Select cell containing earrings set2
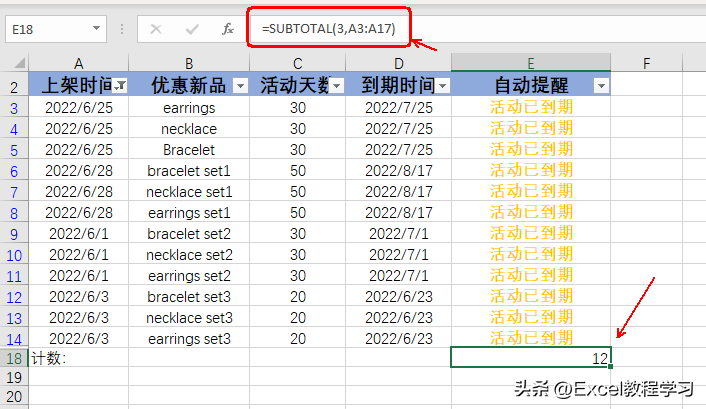This screenshot has width=706, height=409. [189, 276]
